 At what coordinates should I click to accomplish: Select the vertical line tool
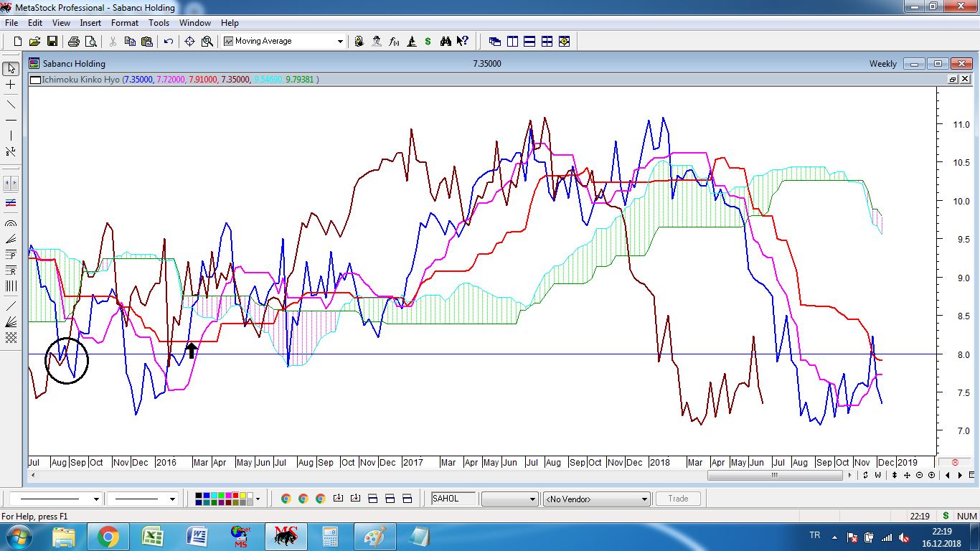(x=11, y=136)
